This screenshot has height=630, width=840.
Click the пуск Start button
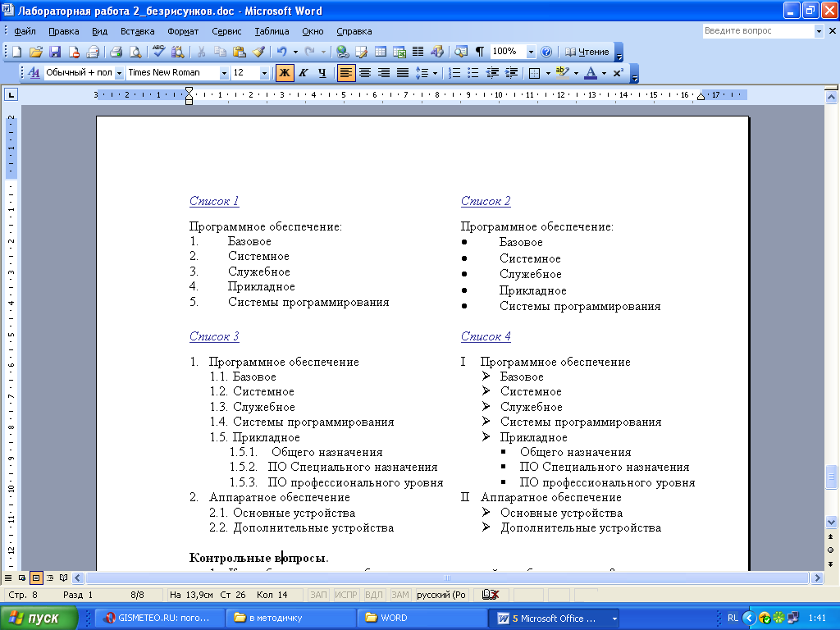(39, 619)
